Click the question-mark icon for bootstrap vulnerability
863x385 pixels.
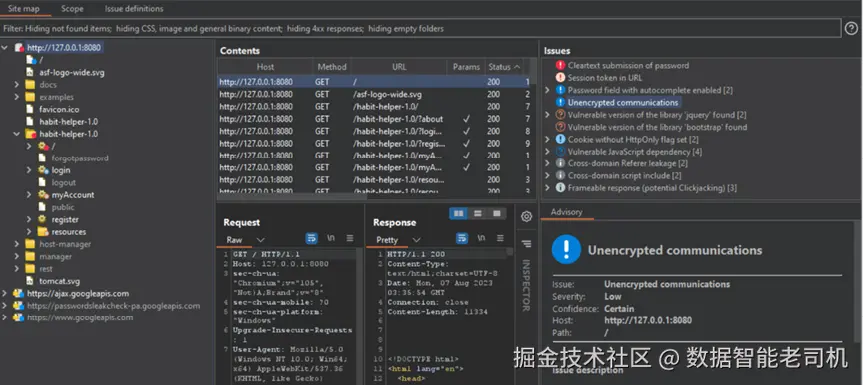(560, 127)
